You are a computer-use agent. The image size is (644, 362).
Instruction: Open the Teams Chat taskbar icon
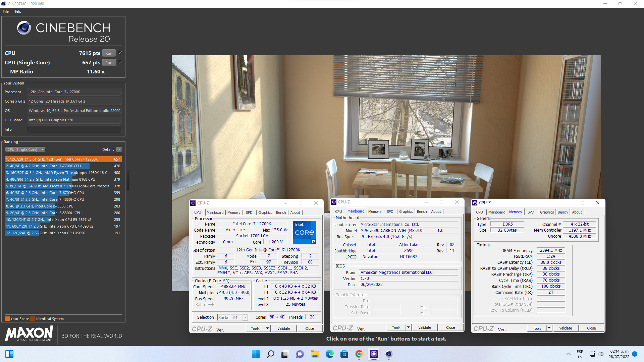pos(300,354)
